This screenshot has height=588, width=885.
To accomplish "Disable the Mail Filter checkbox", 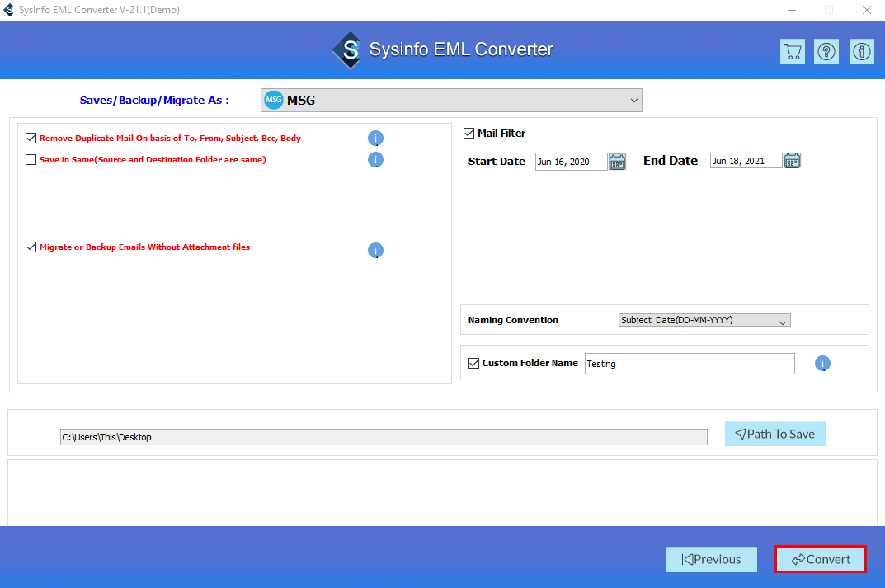I will pyautogui.click(x=468, y=133).
